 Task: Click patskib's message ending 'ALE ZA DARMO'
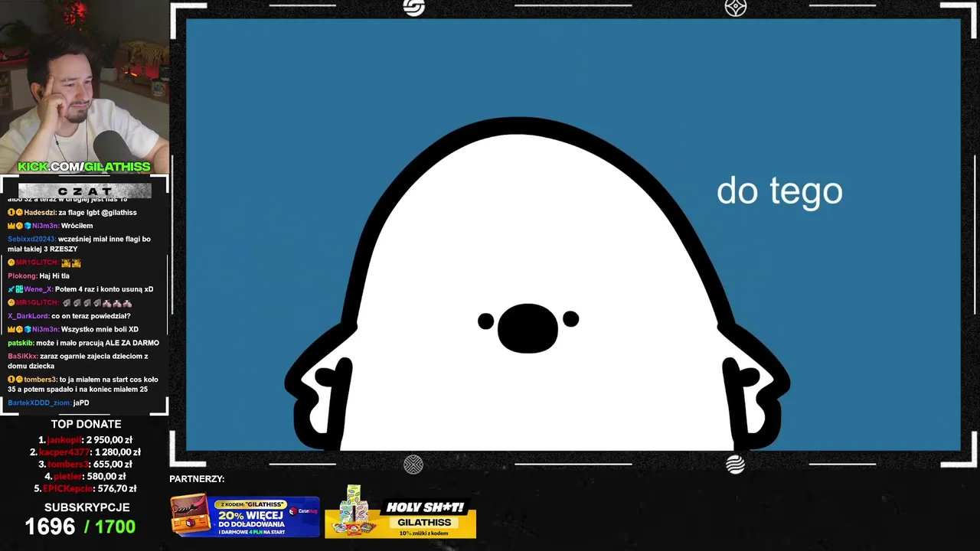coord(83,343)
